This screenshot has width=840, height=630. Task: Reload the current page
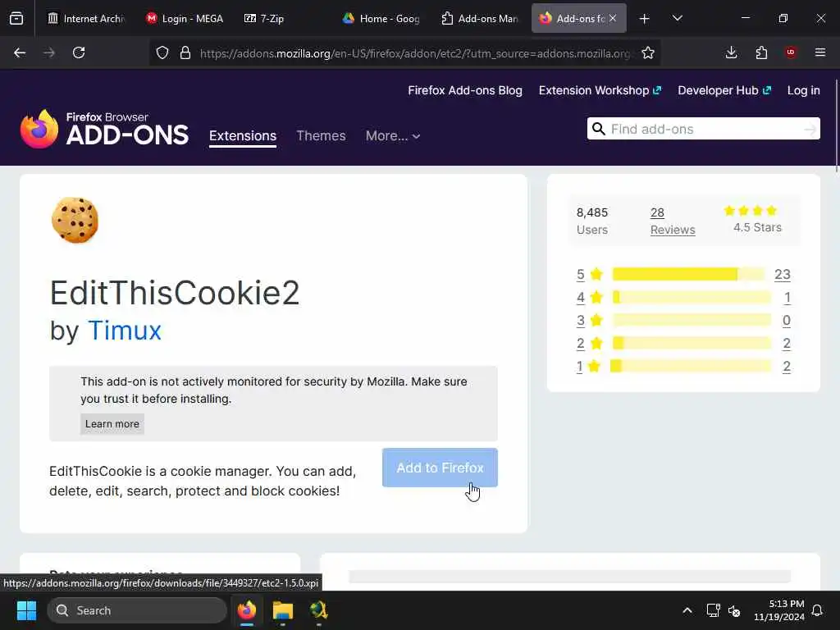point(79,52)
